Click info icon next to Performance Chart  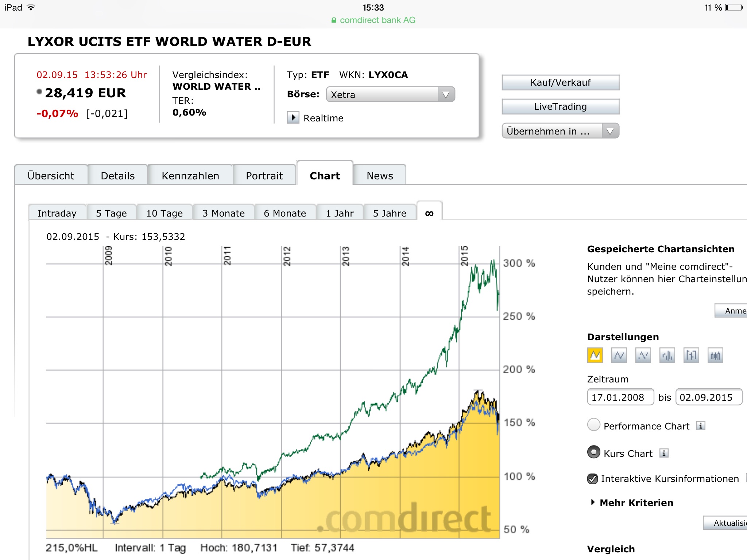click(700, 426)
